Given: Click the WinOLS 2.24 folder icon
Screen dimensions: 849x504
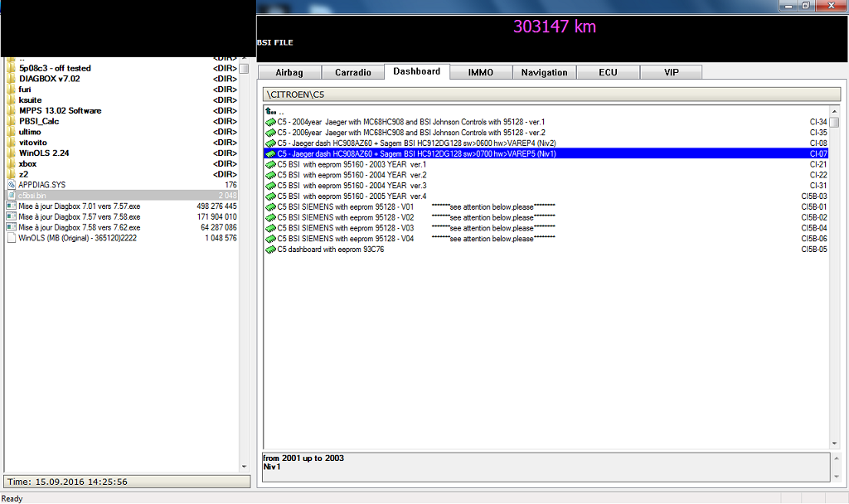Looking at the screenshot, I should (11, 153).
